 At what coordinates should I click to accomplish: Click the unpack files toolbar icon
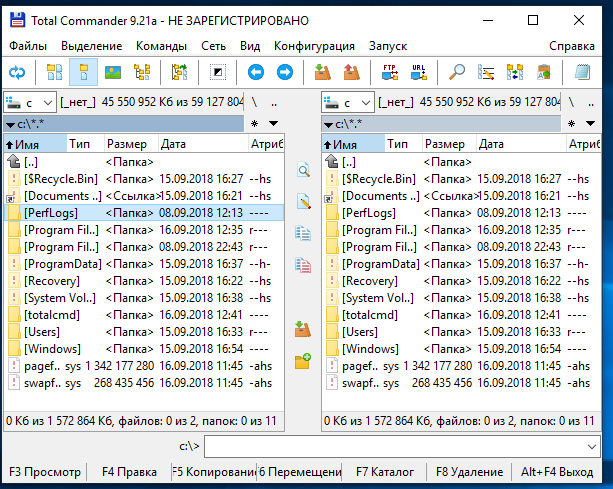(x=351, y=72)
